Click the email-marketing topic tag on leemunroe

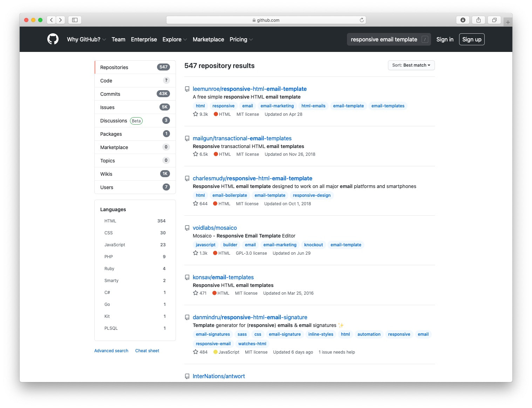[277, 106]
